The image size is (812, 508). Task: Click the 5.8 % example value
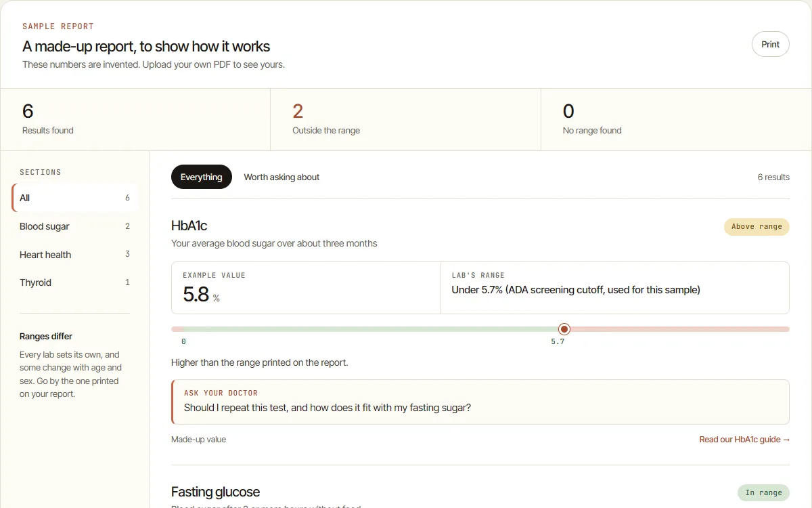pos(201,294)
